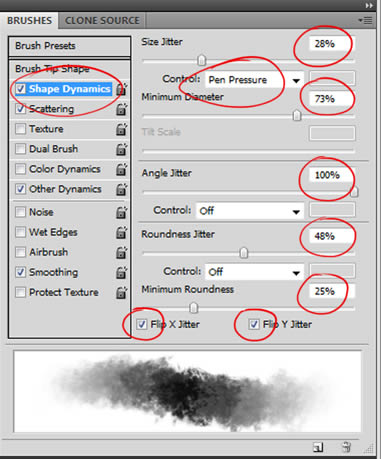
Task: Open the Brushes panel flyout menu
Action: (365, 20)
